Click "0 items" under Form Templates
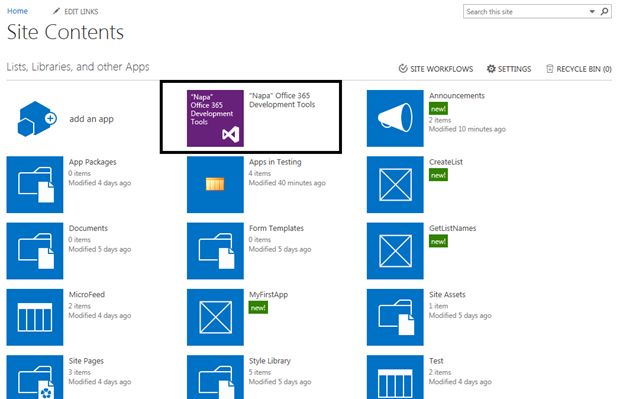This screenshot has width=623, height=399. click(x=259, y=240)
